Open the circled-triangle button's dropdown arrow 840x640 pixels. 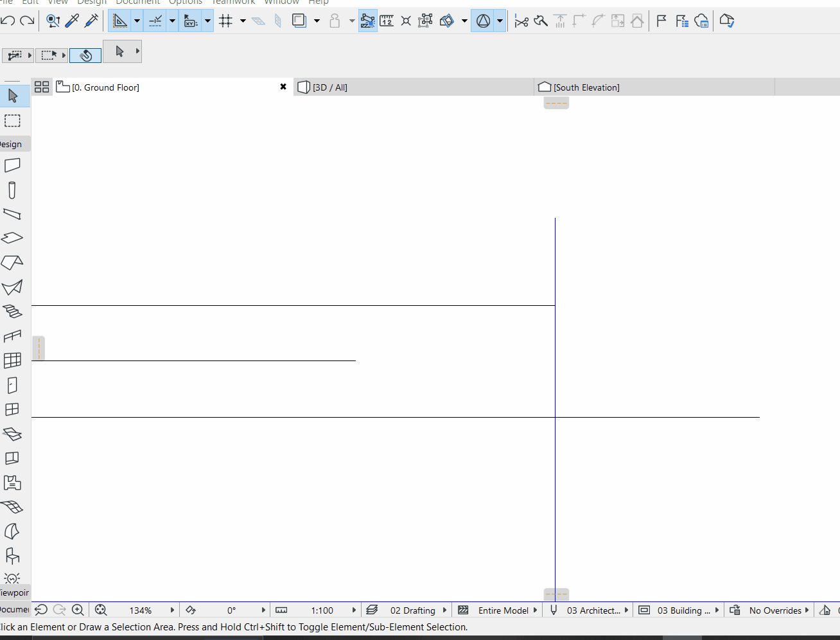tap(500, 21)
